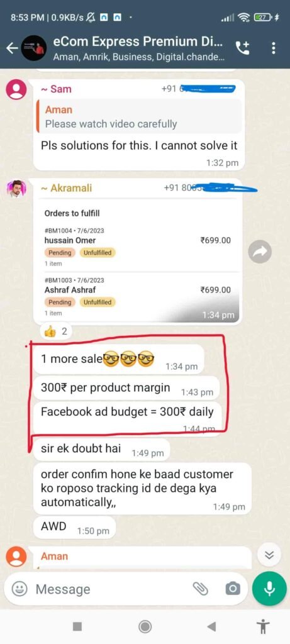The image size is (290, 644).
Task: Tap the forward arrow beside the orders image
Action: point(260,252)
